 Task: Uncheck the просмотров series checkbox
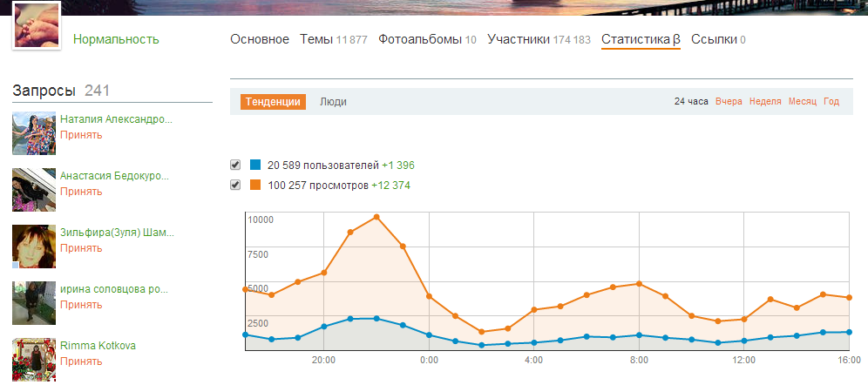coord(235,185)
